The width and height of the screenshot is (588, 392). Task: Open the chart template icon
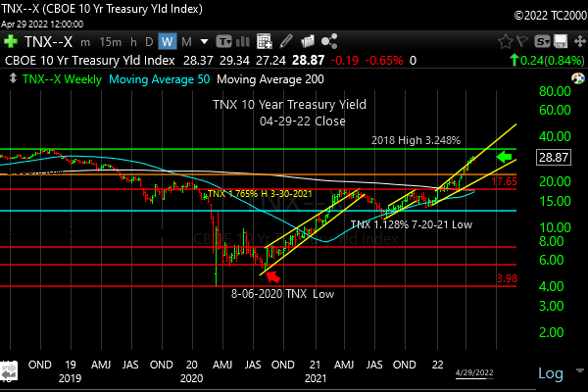click(x=224, y=42)
